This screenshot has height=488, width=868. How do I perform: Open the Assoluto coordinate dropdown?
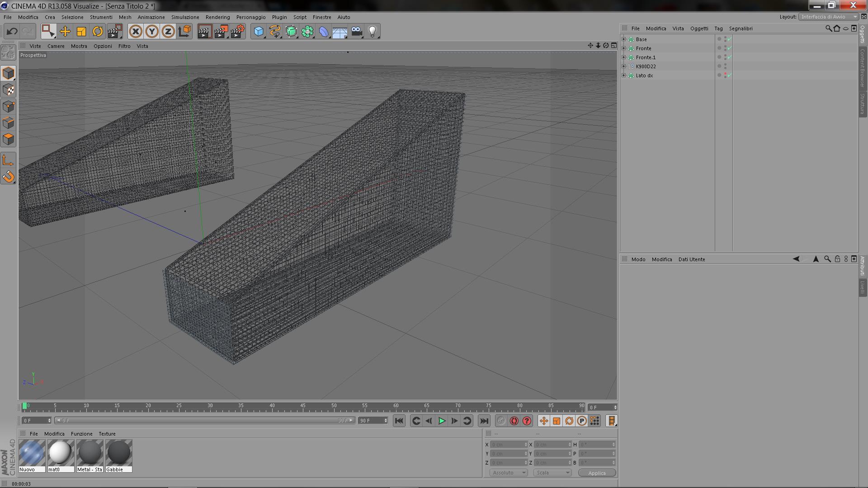[509, 473]
